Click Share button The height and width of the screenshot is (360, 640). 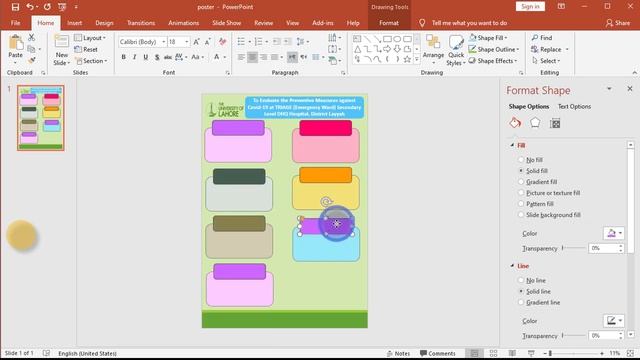pyautogui.click(x=618, y=23)
